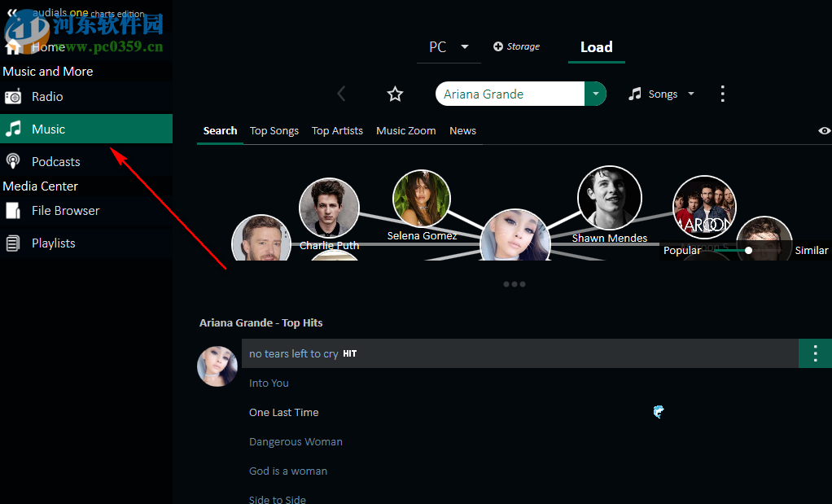The image size is (832, 504).
Task: Select Music section in sidebar
Action: 86,129
